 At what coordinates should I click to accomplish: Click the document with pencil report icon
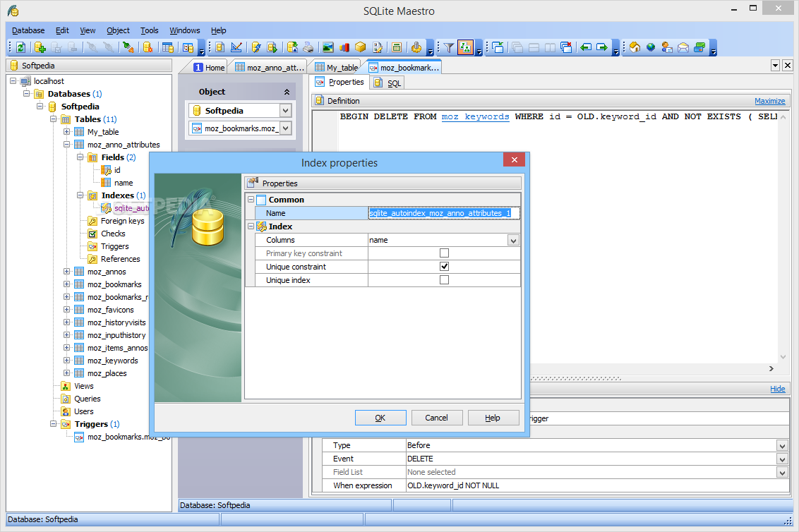[x=377, y=47]
